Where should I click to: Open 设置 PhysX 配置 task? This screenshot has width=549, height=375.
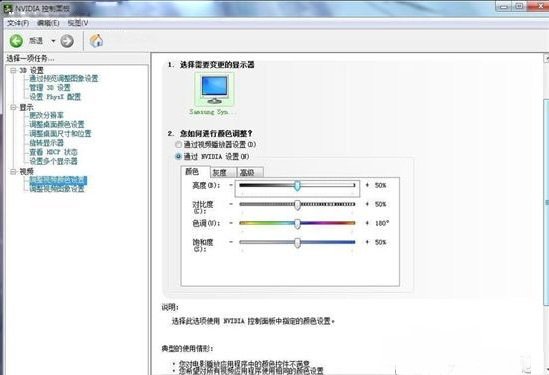pos(55,97)
